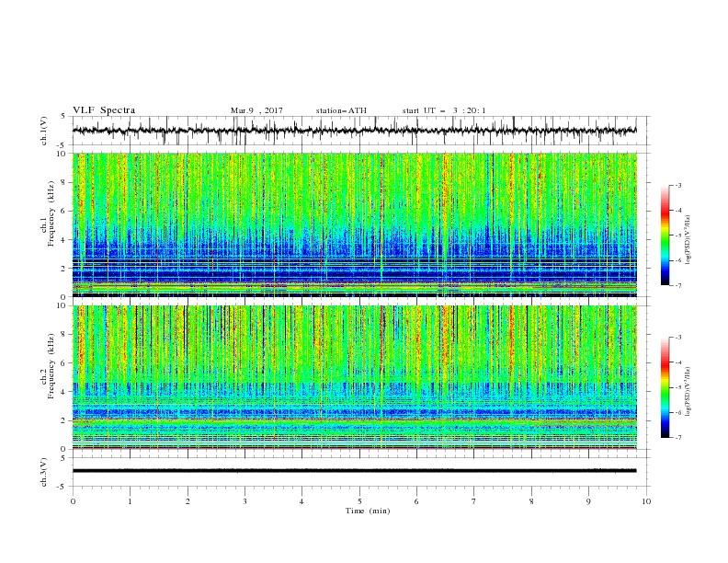This screenshot has width=728, height=563.
Task: Click time axis tick label "5"
Action: click(x=359, y=501)
